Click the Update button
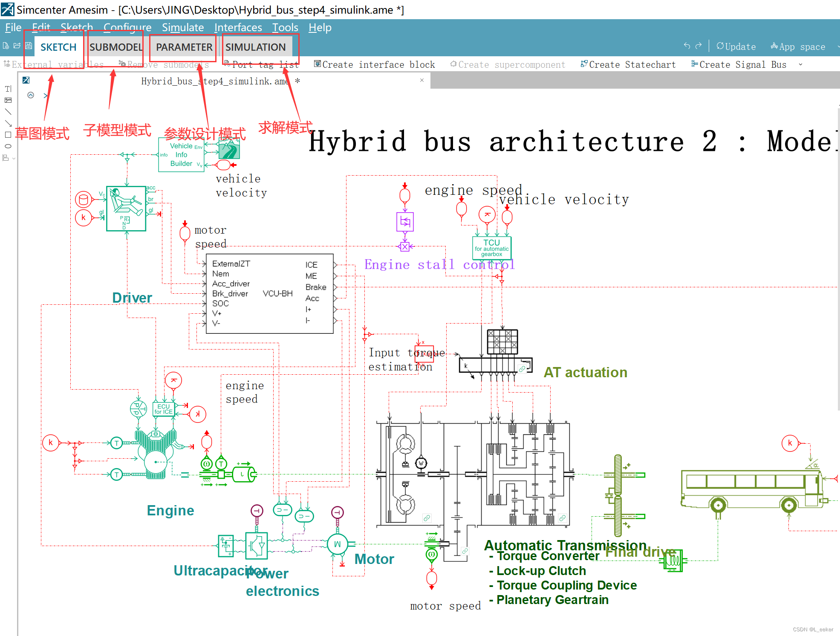Screen dimensions: 840x636 pos(736,46)
